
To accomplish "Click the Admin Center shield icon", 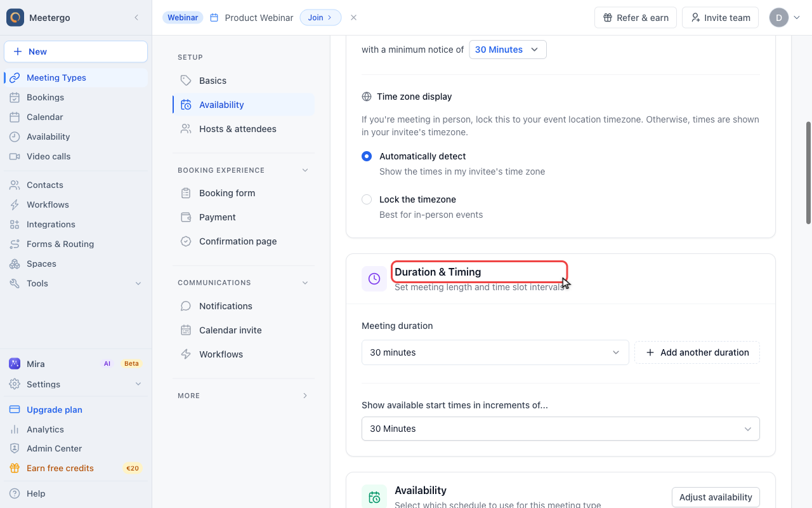I will (x=15, y=448).
